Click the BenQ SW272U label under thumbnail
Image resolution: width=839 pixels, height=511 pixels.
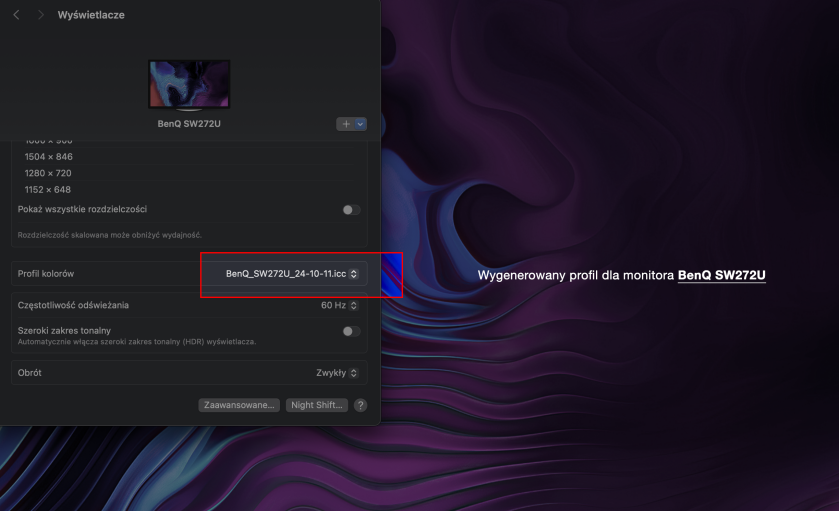coord(189,124)
